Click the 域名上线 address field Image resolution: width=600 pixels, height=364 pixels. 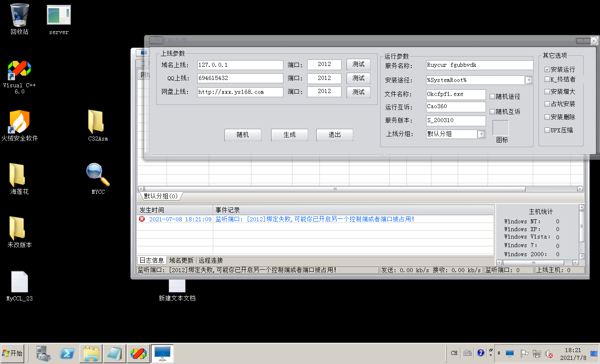pyautogui.click(x=240, y=65)
